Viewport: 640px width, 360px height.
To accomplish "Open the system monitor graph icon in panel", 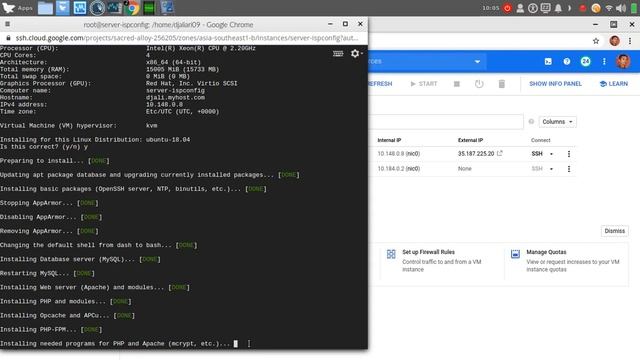I will tap(80, 8).
